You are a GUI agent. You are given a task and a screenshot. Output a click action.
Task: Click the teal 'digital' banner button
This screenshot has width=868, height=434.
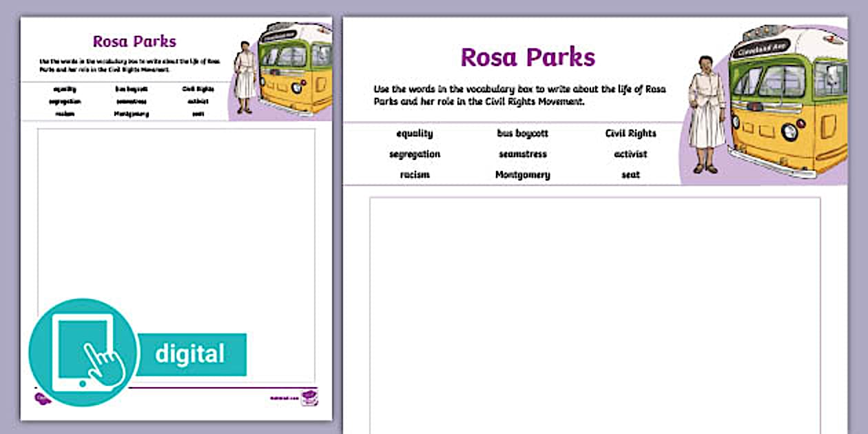point(191,353)
